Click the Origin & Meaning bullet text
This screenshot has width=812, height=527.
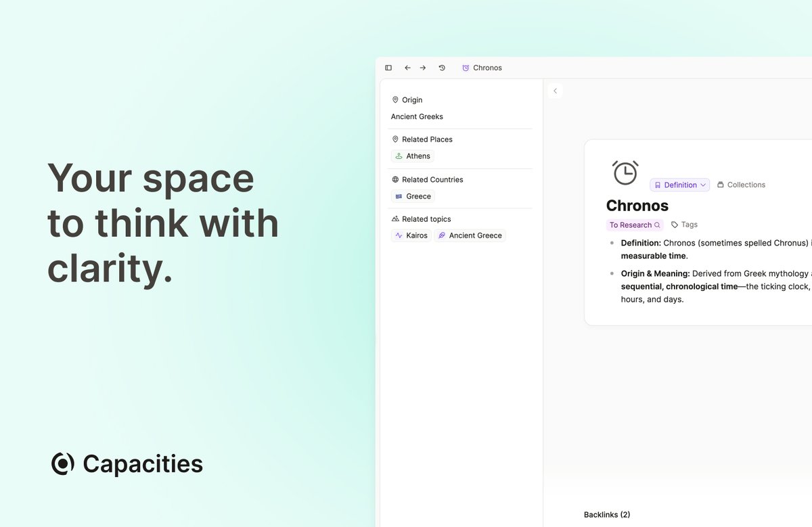click(716, 286)
